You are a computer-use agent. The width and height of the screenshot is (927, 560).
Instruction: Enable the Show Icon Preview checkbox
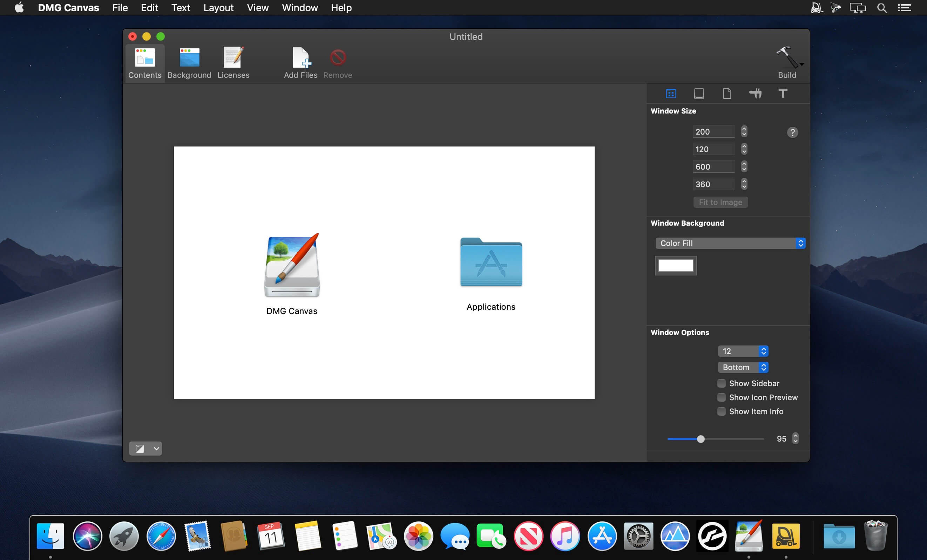point(721,397)
